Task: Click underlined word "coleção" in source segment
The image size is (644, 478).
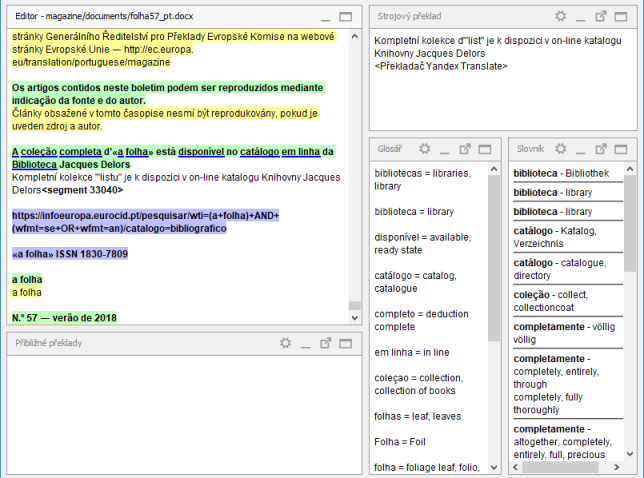Action: [x=39, y=152]
